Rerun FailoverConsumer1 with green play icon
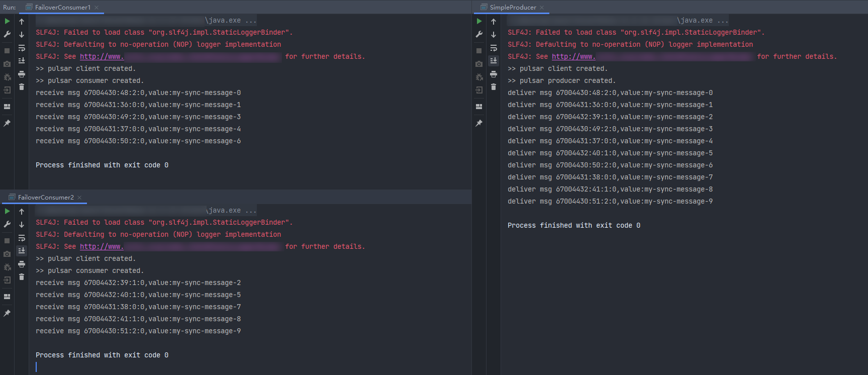This screenshot has width=868, height=375. pos(7,21)
